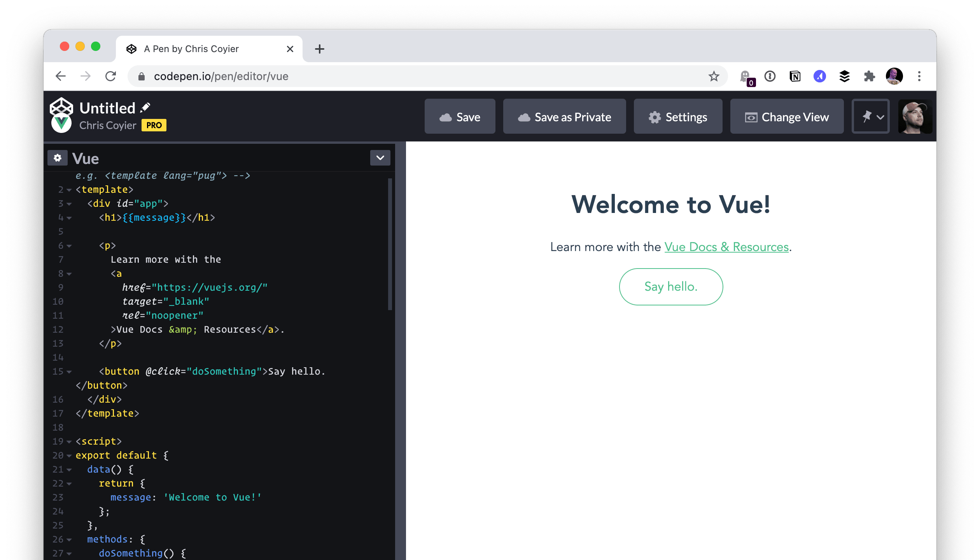
Task: Open Vue editor settings gear
Action: (58, 158)
